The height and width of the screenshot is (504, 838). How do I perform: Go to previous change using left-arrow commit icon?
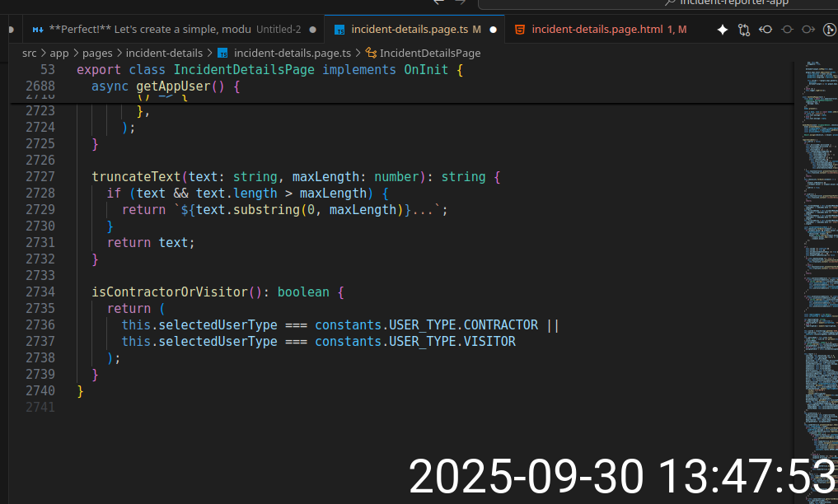click(765, 30)
